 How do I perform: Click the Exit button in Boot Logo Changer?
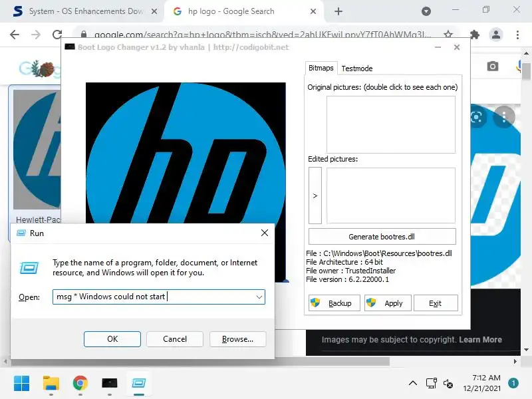pos(436,303)
